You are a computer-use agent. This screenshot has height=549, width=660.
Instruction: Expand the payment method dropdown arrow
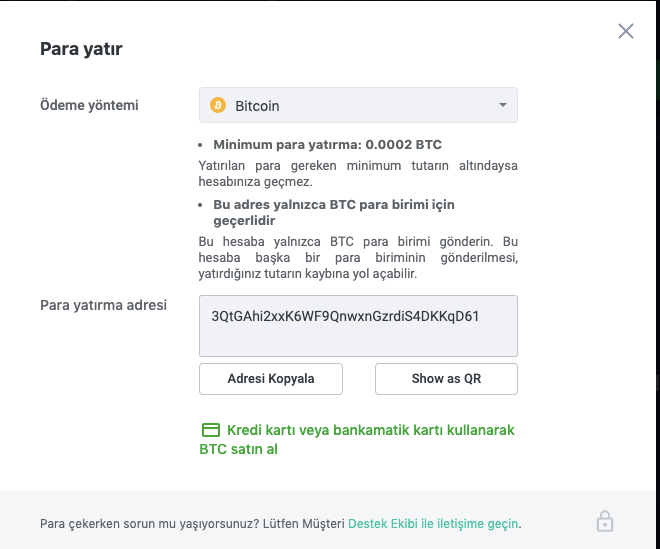click(503, 105)
